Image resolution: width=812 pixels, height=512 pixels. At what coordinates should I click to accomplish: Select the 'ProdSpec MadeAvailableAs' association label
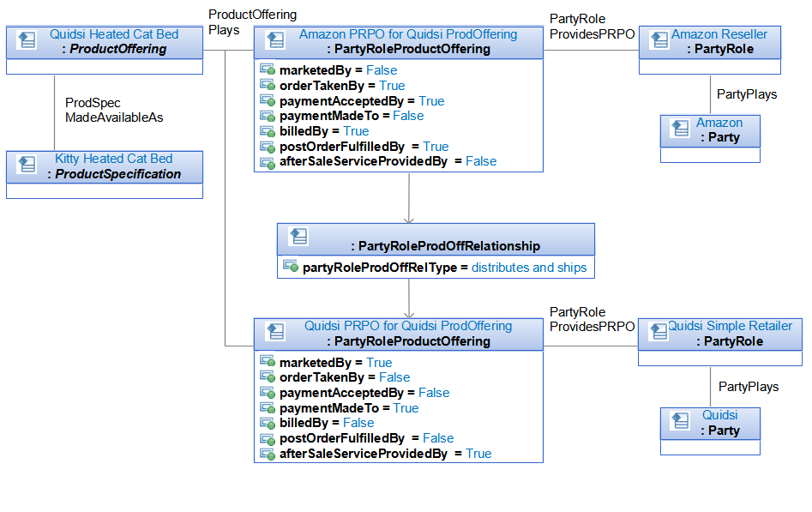coord(114,110)
